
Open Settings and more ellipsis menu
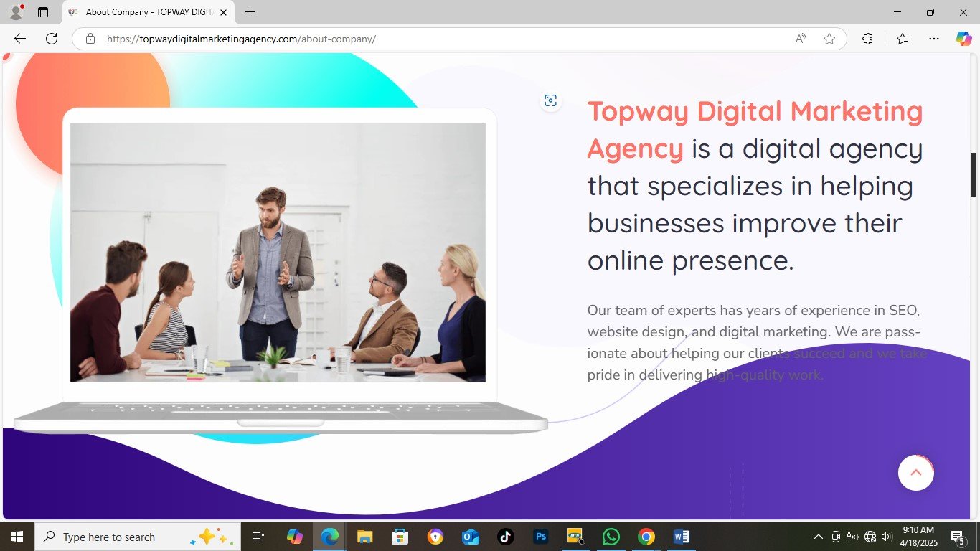[933, 39]
